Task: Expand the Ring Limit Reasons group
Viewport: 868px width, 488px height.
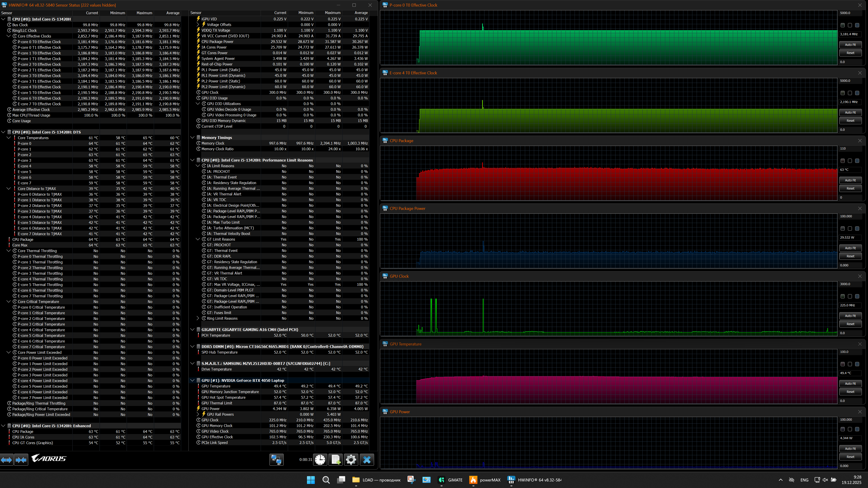Action: click(198, 318)
